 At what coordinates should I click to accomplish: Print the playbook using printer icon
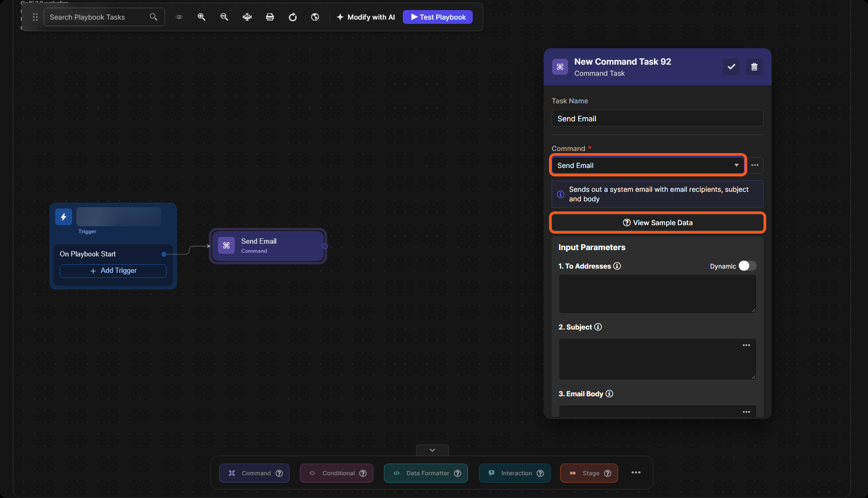pos(270,17)
